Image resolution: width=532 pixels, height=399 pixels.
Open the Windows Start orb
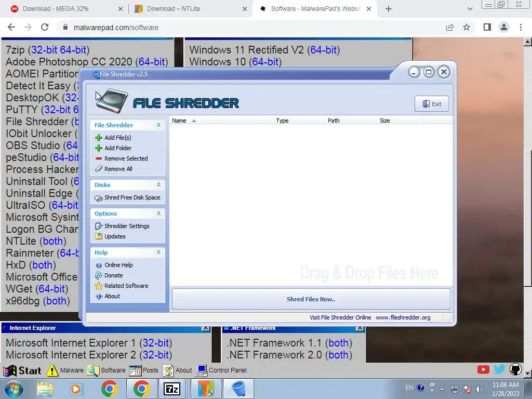(14, 389)
